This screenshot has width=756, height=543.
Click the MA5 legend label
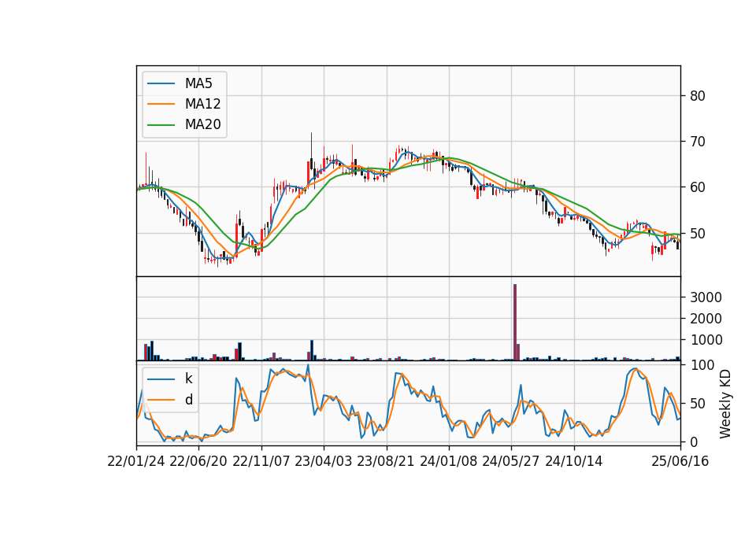(198, 83)
